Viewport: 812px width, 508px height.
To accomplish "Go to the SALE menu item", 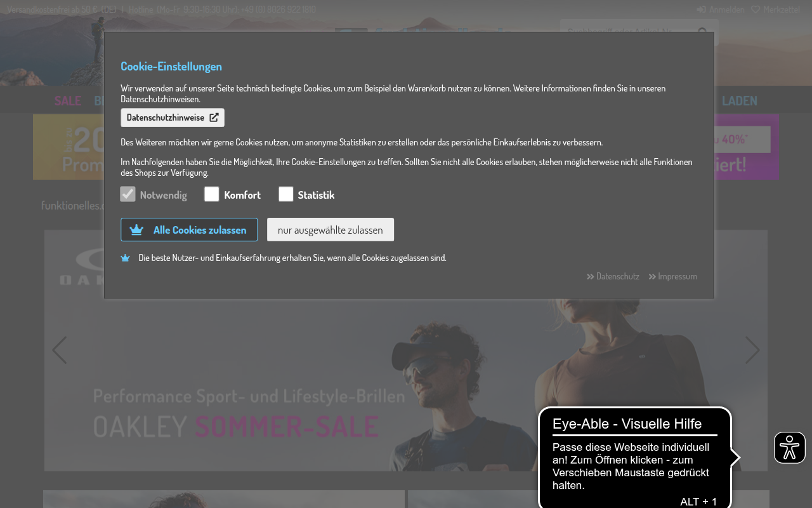I will pyautogui.click(x=68, y=100).
